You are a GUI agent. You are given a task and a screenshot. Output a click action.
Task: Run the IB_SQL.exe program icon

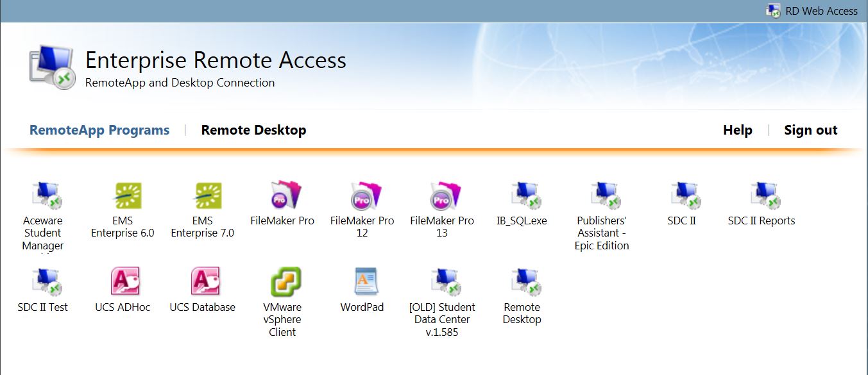[x=525, y=196]
